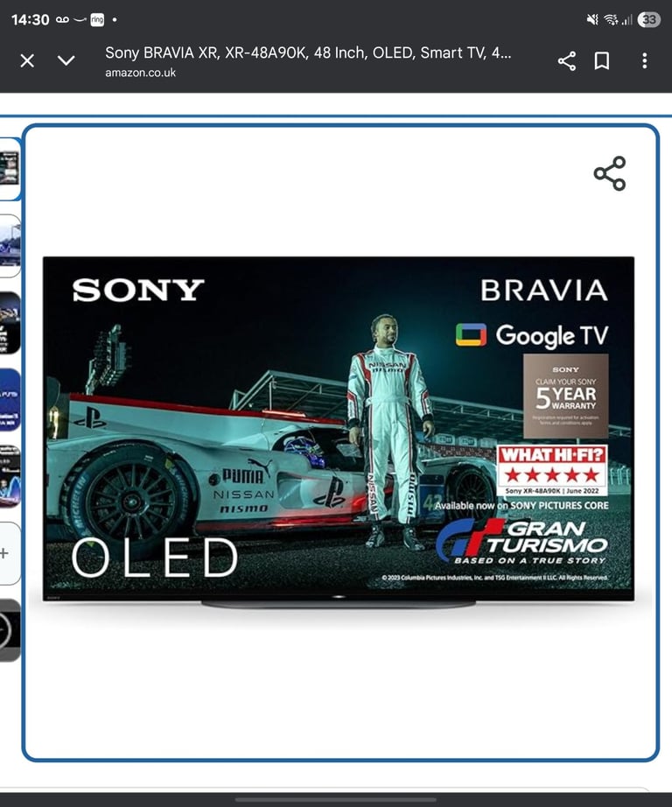This screenshot has height=807, width=672.
Task: Open more images with plus thumbnail
Action: [x=10, y=554]
